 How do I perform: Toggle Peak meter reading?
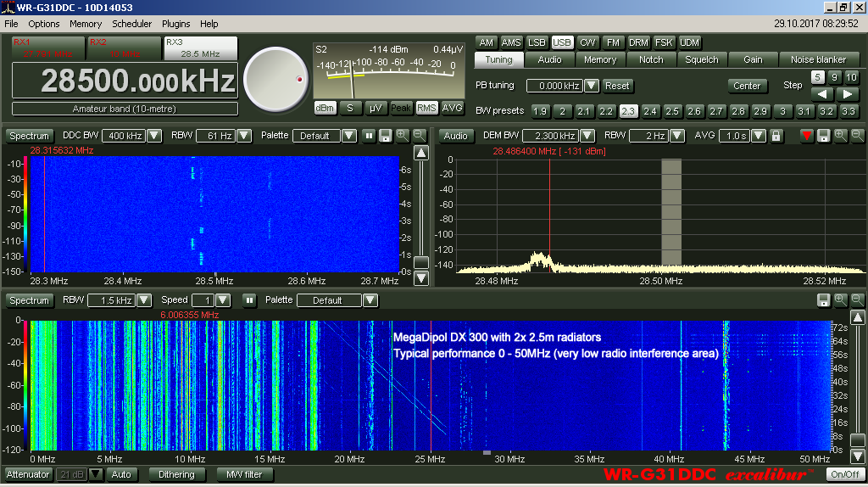401,108
